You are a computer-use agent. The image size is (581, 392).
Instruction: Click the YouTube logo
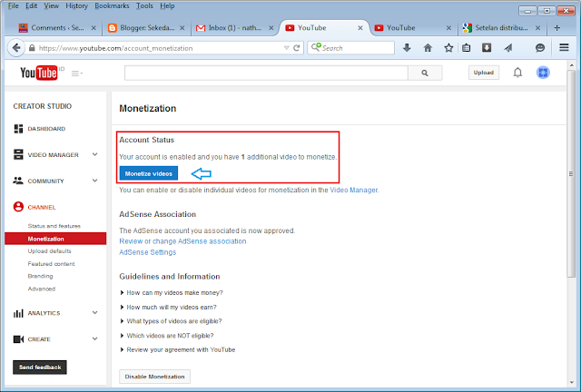[39, 73]
